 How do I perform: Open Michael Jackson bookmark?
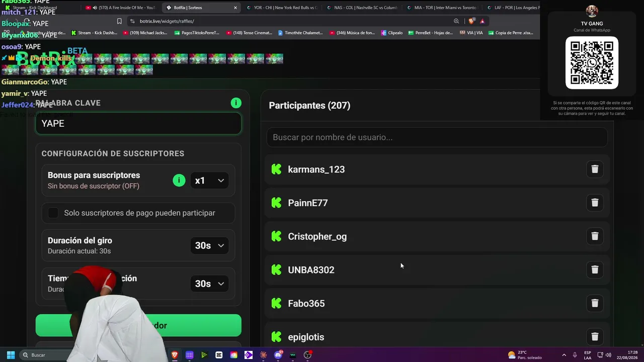coord(145,33)
